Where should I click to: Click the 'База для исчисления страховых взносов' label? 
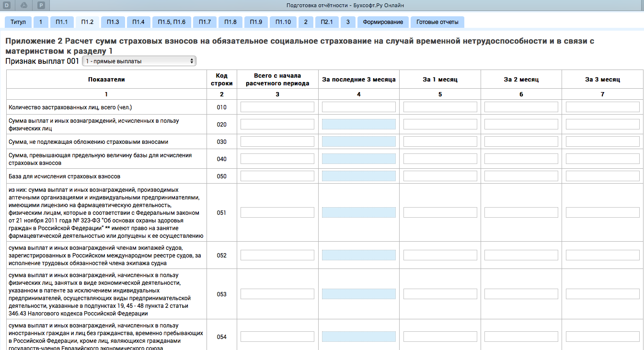click(x=65, y=176)
